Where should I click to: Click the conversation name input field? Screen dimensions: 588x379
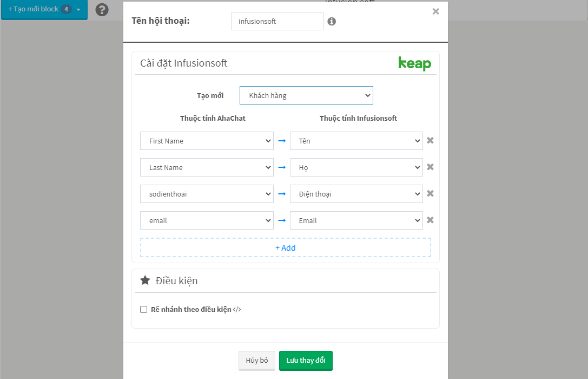click(x=278, y=21)
